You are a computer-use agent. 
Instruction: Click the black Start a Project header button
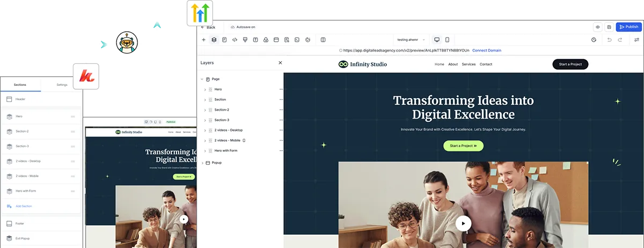point(570,64)
